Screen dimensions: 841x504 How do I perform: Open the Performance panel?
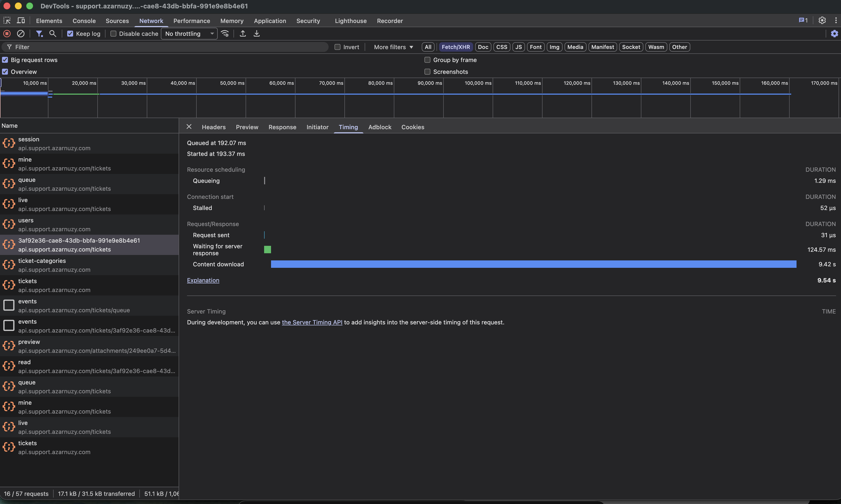click(x=191, y=21)
